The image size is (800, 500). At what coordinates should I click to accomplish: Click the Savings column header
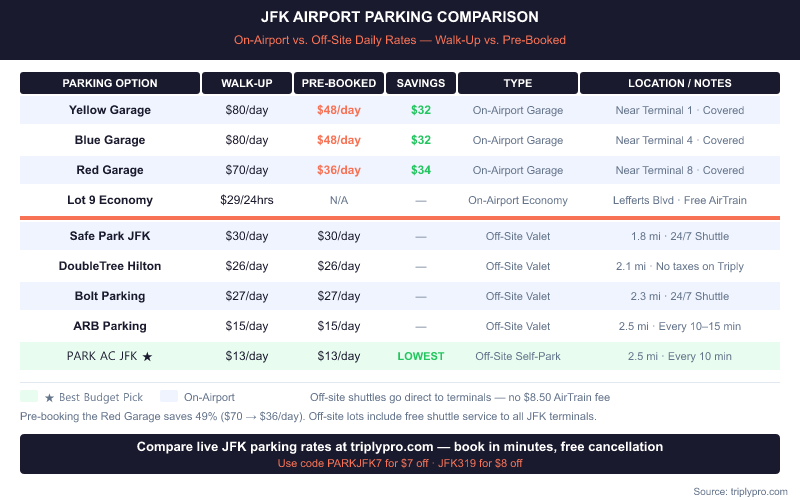421,83
